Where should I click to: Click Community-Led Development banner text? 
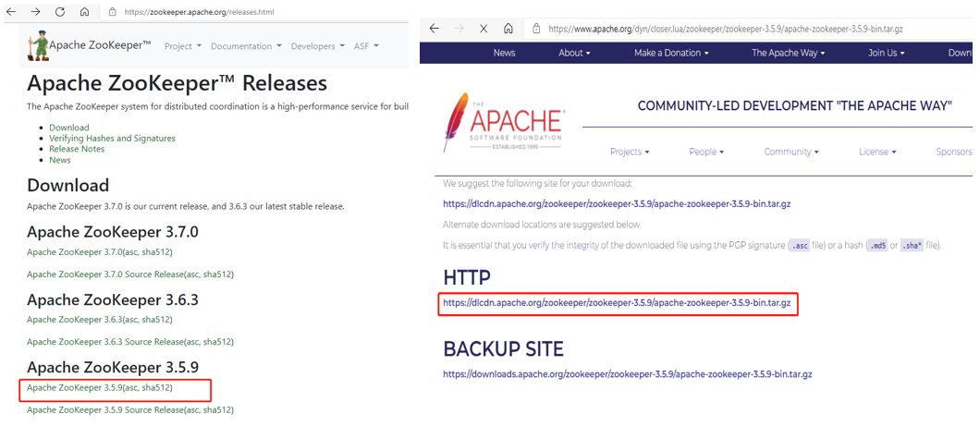[x=794, y=106]
